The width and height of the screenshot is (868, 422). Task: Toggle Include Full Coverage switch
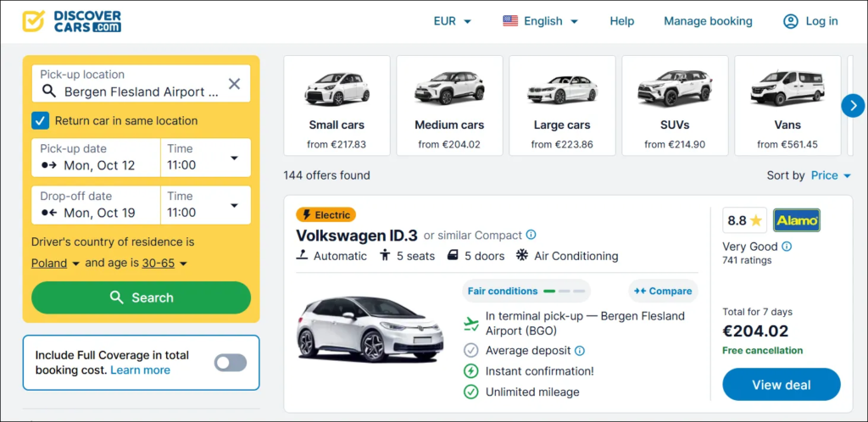pyautogui.click(x=231, y=363)
